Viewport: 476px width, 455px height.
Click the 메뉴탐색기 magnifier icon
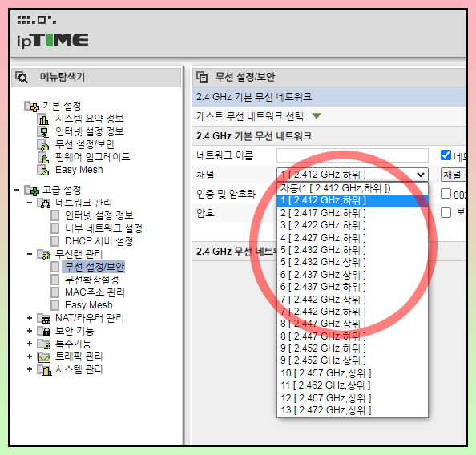[x=22, y=78]
